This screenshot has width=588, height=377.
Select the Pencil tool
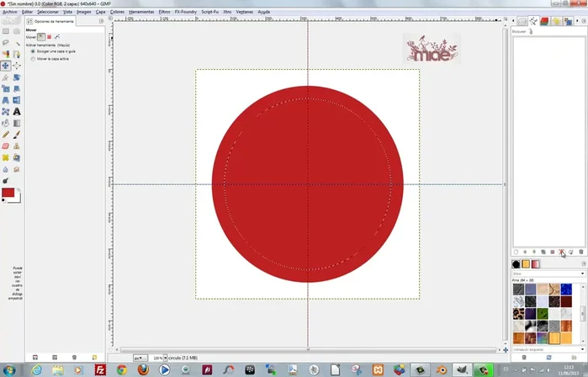[x=6, y=134]
